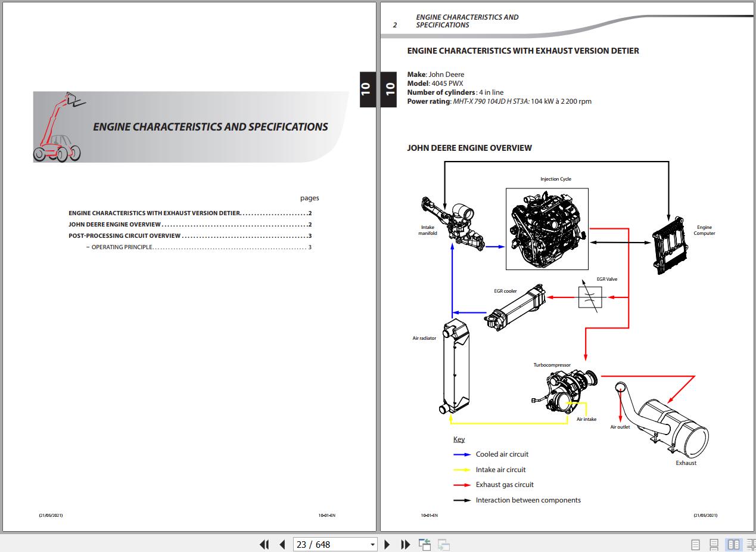Click the 'pages' column label in the contents
The image size is (756, 552).
pos(309,199)
